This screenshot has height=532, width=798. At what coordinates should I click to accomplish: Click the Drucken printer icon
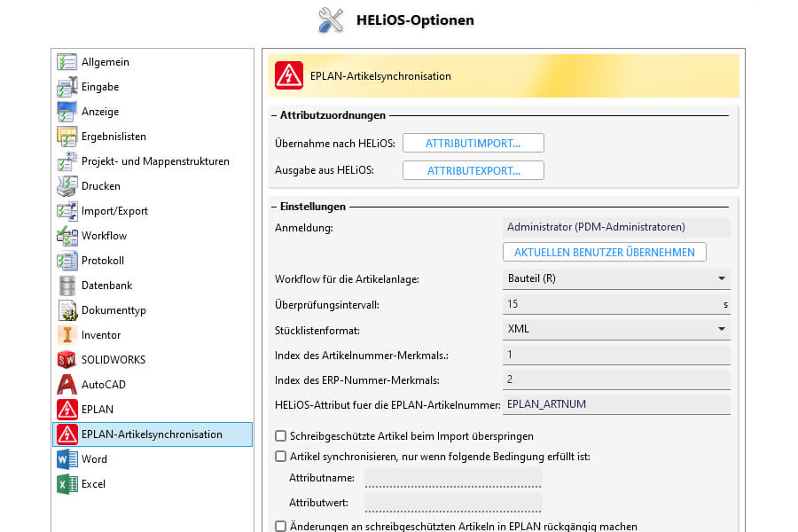pyautogui.click(x=66, y=186)
